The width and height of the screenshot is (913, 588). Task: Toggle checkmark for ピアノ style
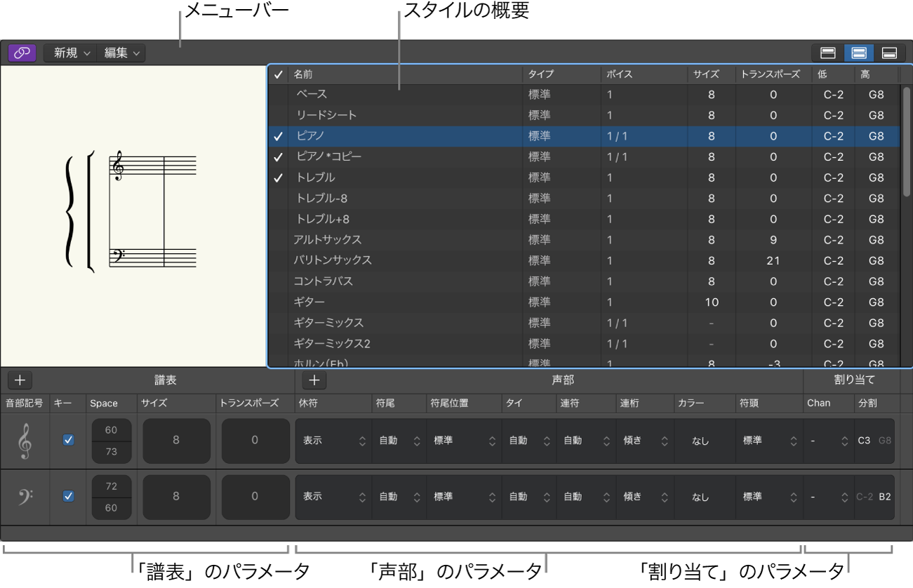coord(278,136)
